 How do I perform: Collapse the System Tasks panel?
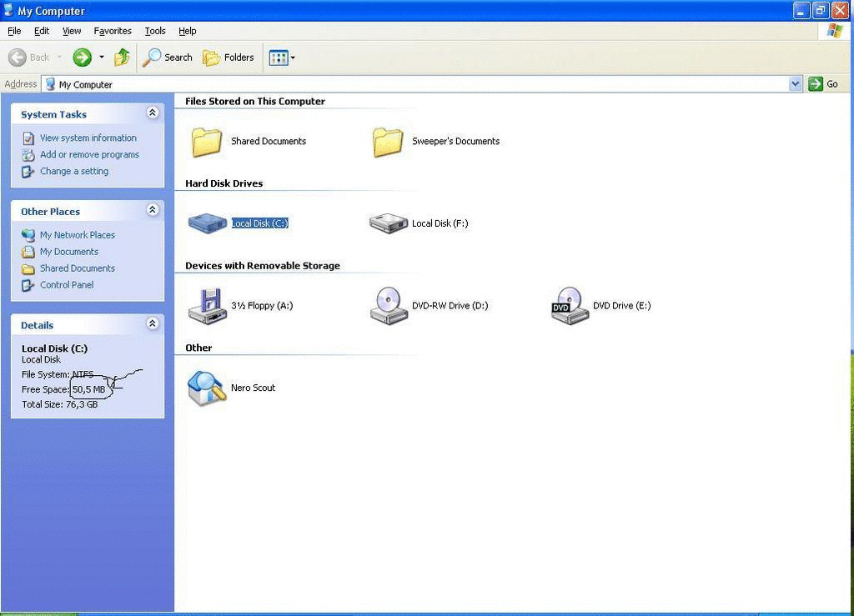pyautogui.click(x=152, y=113)
